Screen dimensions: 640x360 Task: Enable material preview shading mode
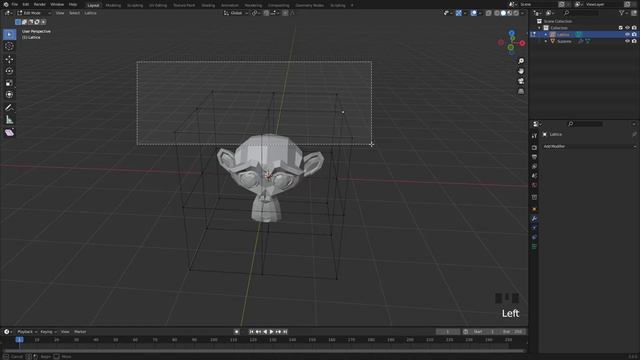tap(510, 13)
